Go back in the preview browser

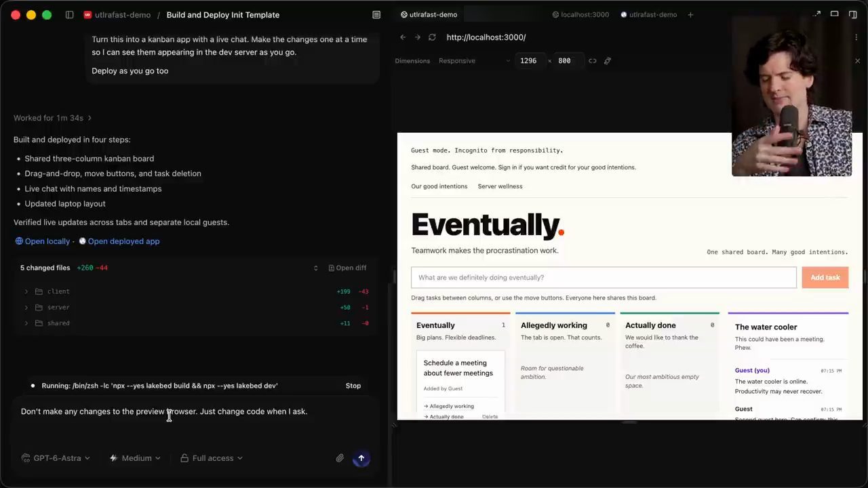(403, 37)
